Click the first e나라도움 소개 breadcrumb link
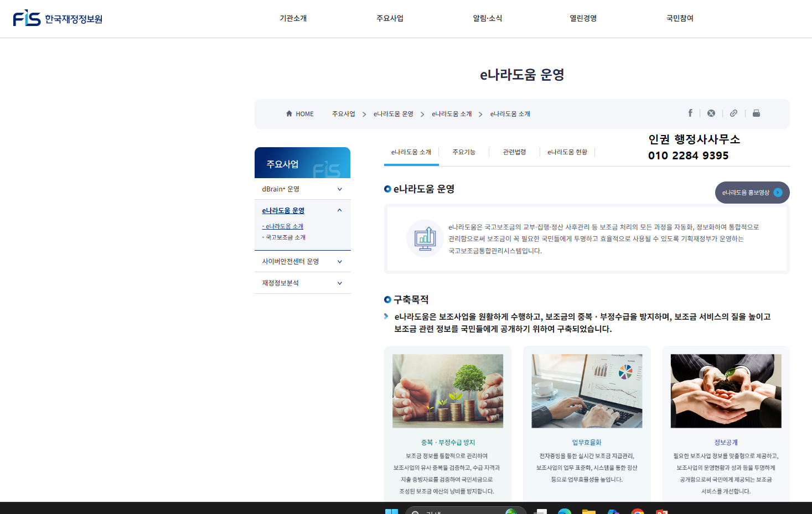This screenshot has width=812, height=514. pyautogui.click(x=452, y=114)
